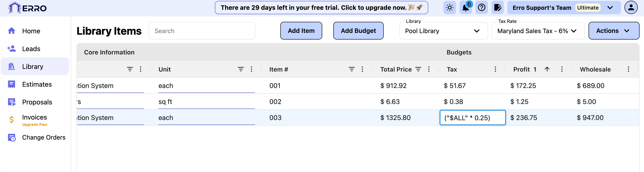This screenshot has width=644, height=172.
Task: Click the free trial upgrade banner
Action: (321, 8)
